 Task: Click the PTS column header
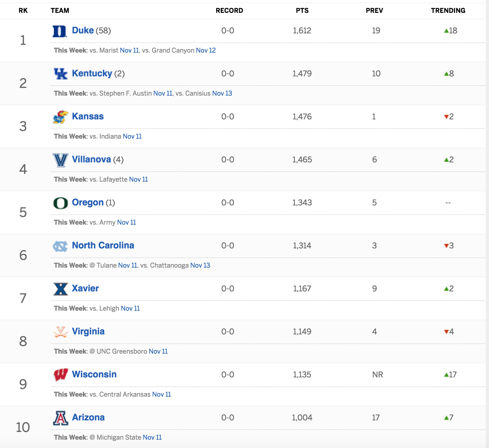(x=302, y=11)
